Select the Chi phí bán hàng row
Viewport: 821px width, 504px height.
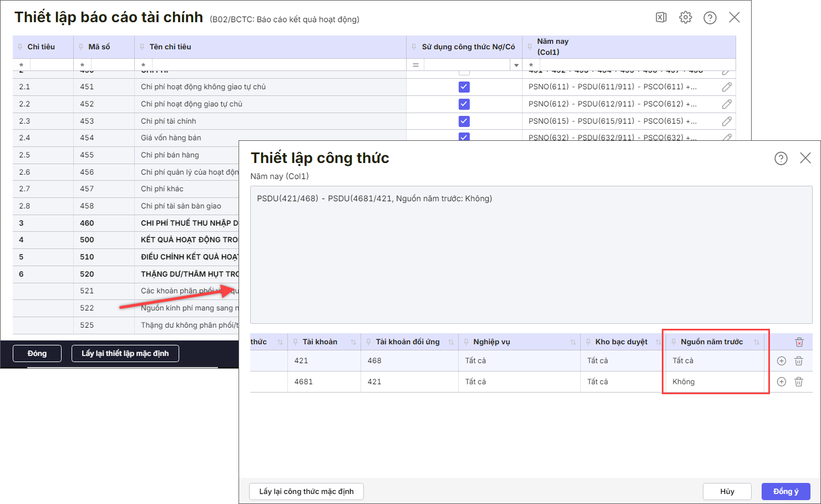[126, 155]
